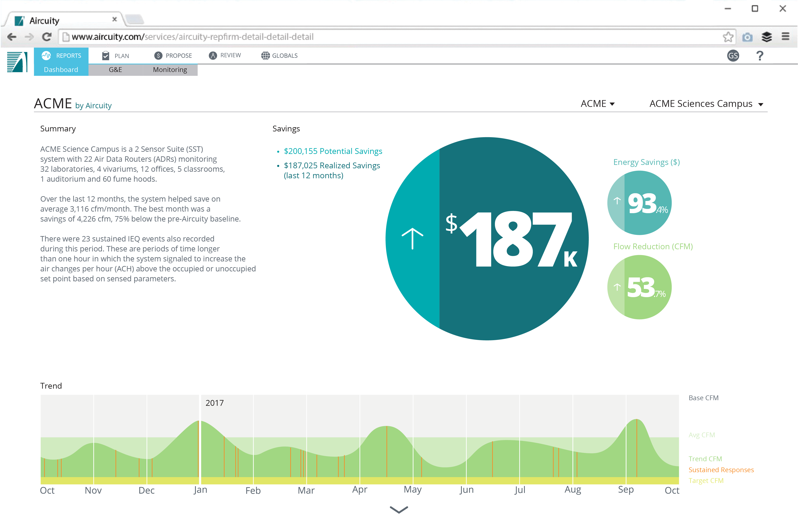This screenshot has width=798, height=532.
Task: Click the 93.4% Energy Savings circle
Action: [x=639, y=203]
